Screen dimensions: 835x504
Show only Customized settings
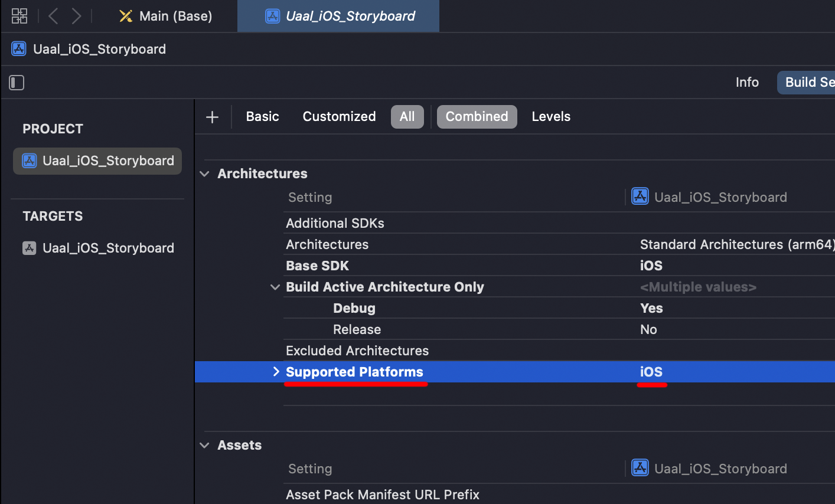click(339, 117)
